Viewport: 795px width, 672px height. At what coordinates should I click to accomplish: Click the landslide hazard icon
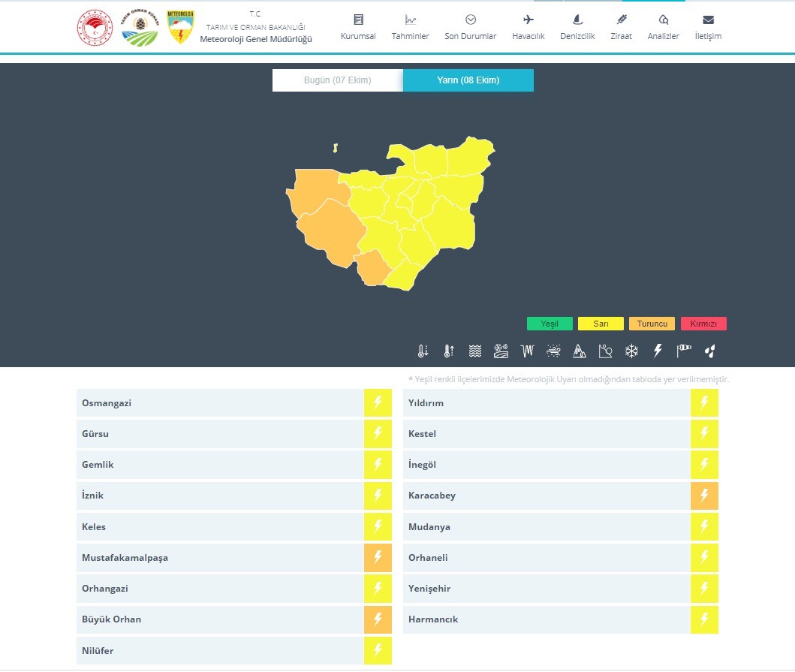pyautogui.click(x=605, y=351)
